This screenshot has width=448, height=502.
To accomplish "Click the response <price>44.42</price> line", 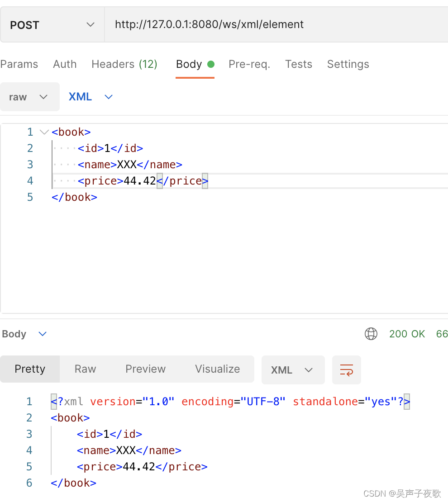I will [142, 467].
